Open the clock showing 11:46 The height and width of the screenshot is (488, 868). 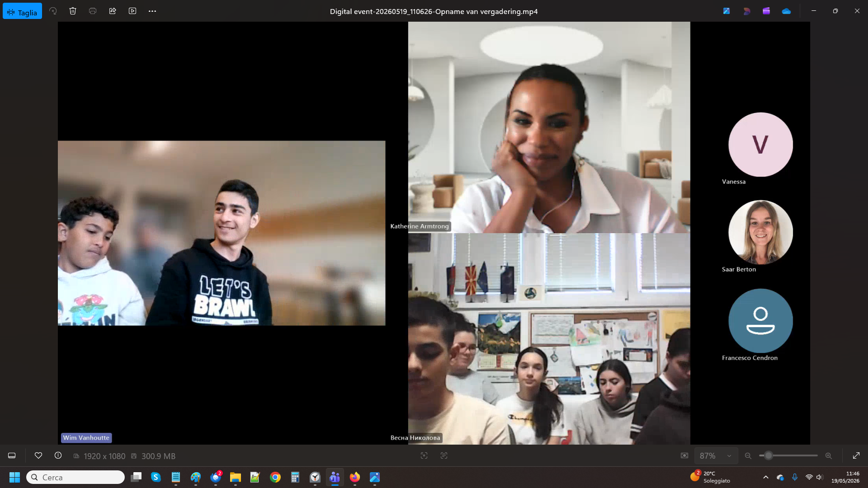point(845,477)
